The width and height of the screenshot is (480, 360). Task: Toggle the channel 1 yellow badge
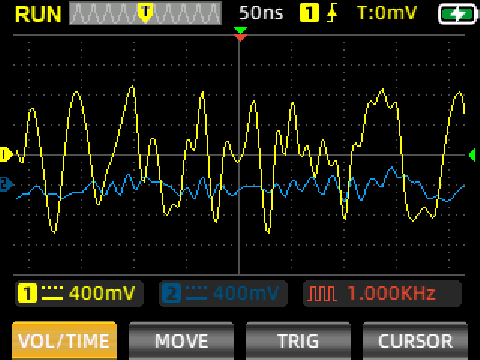27,293
